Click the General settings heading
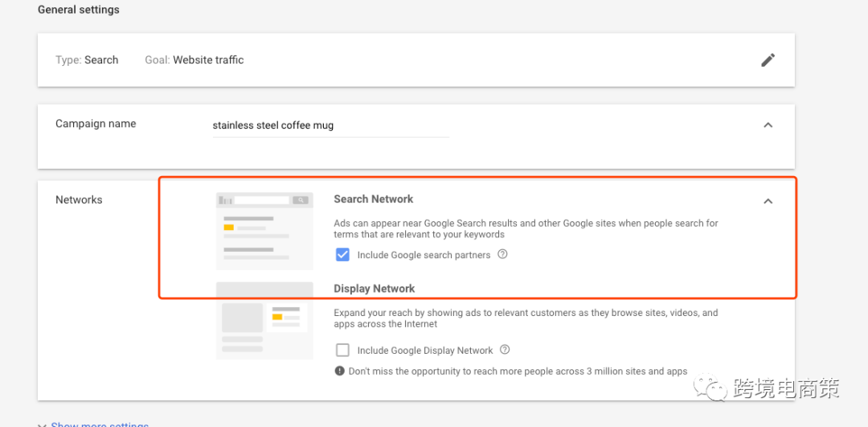 (x=79, y=10)
